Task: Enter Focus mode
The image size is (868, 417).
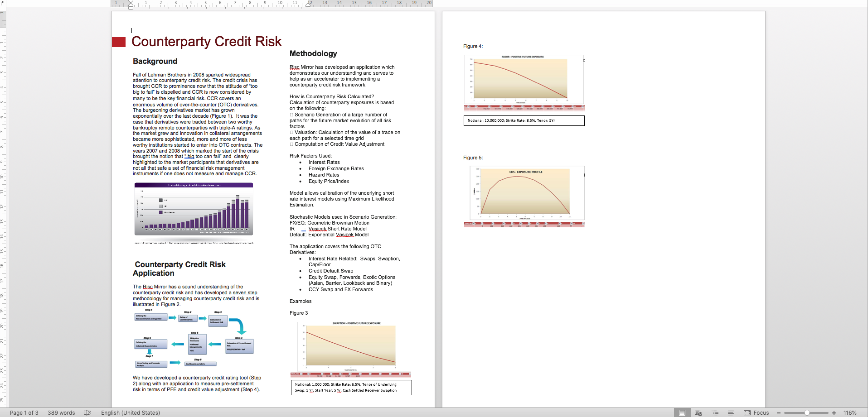Action: pyautogui.click(x=756, y=412)
